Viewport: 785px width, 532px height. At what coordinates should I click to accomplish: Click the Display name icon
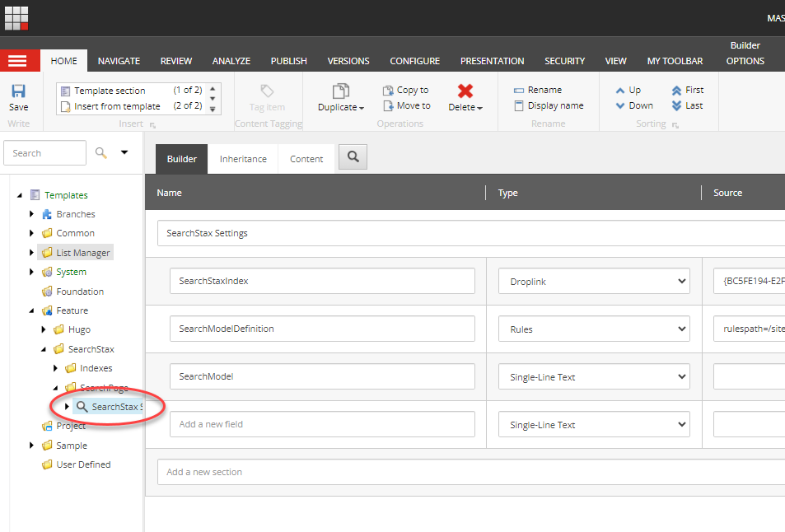[519, 105]
